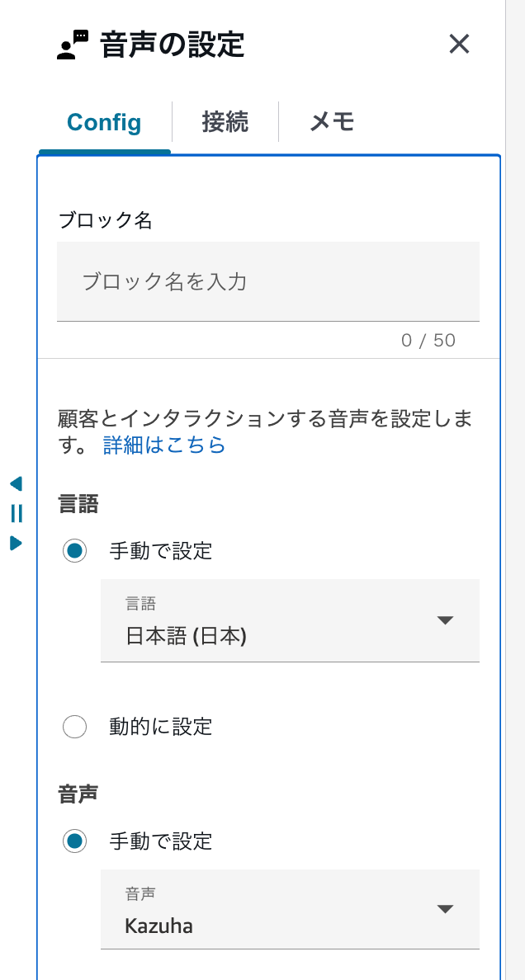Switch to the メモ tab

point(330,121)
